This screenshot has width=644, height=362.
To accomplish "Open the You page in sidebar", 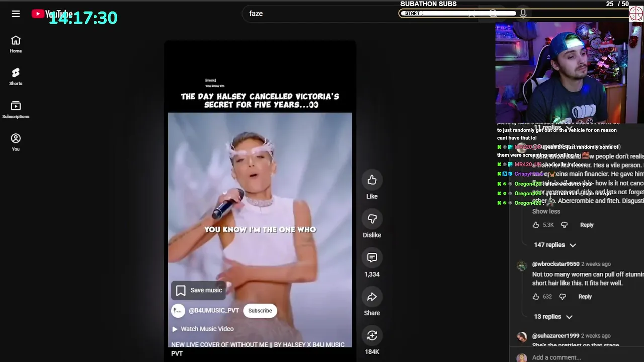I will [x=16, y=142].
